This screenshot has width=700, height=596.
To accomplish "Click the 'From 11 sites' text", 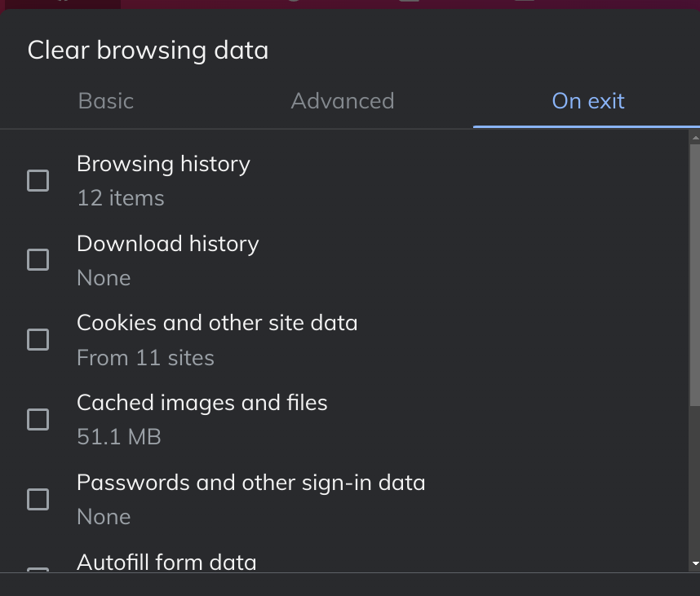I will 145,357.
